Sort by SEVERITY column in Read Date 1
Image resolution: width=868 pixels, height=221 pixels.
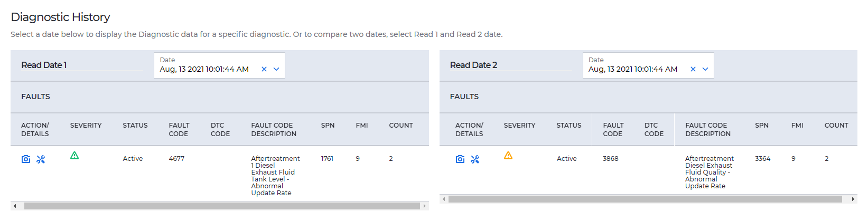click(x=86, y=126)
